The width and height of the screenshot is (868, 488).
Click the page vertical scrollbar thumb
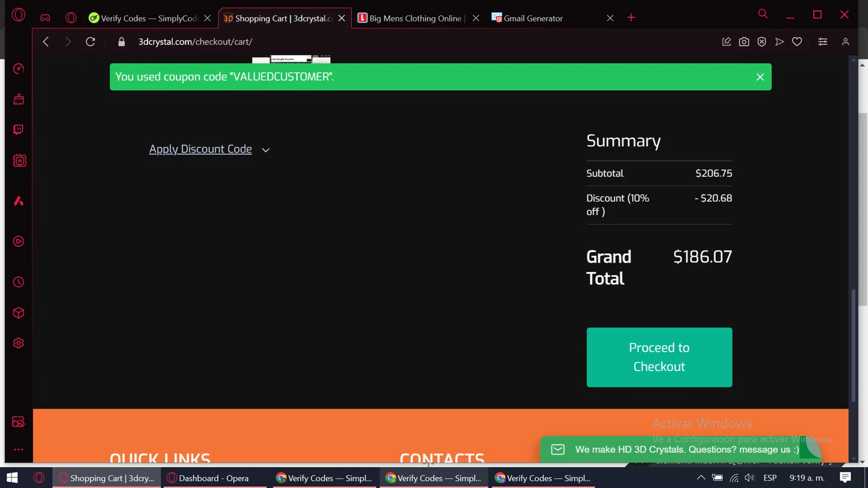853,345
